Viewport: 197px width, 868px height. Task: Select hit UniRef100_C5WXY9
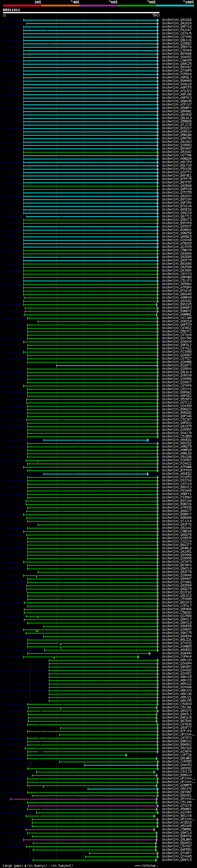(176, 250)
